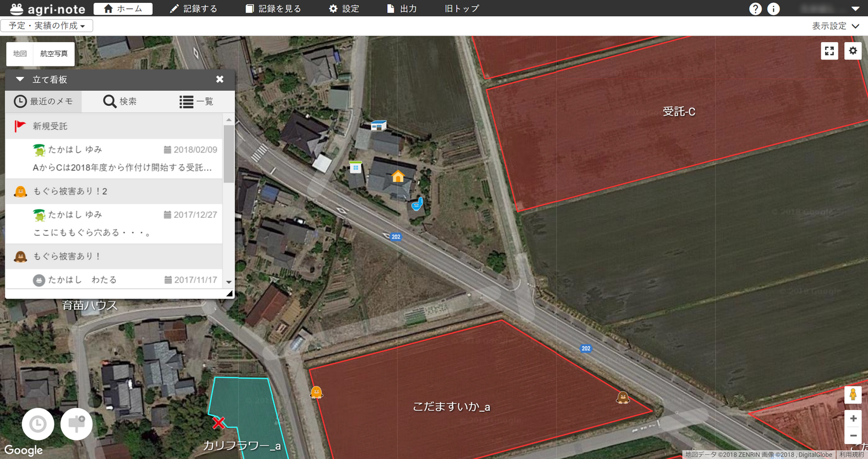Click the warehouse building marker on map
The width and height of the screenshot is (868, 459).
point(378,125)
